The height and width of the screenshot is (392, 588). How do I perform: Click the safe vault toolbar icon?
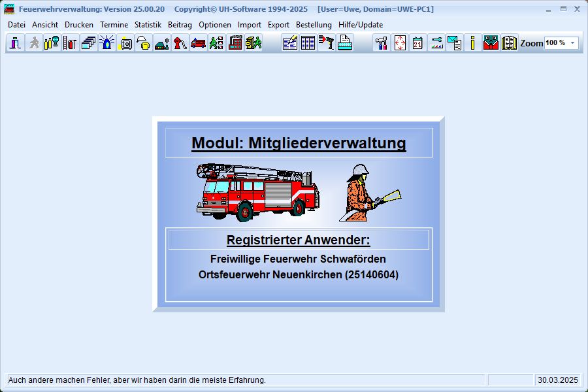125,42
